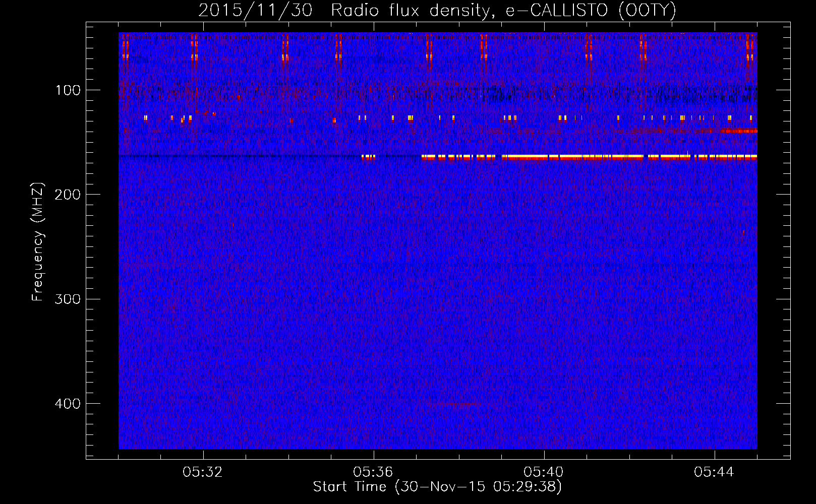
Task: Click the 05:32 time tick label
Action: coord(203,472)
